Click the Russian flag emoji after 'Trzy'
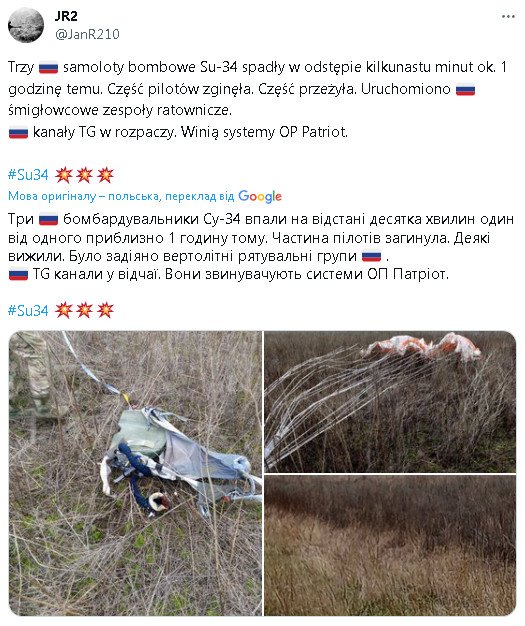The image size is (525, 626). pyautogui.click(x=49, y=67)
